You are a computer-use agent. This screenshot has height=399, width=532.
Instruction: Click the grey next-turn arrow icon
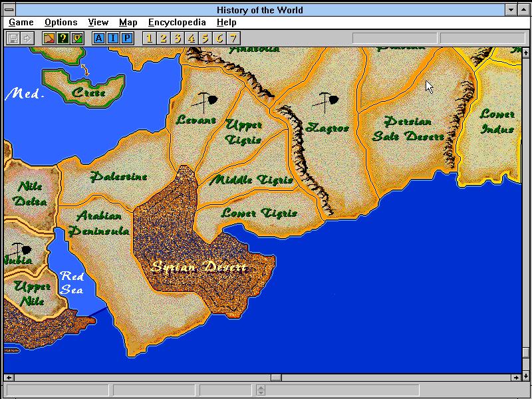[27, 39]
